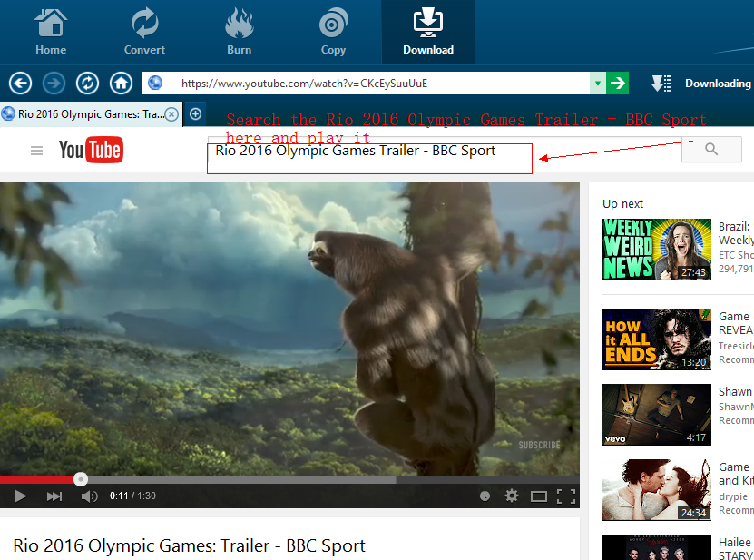Image resolution: width=754 pixels, height=560 pixels.
Task: Enter fullscreen mode
Action: point(566,496)
